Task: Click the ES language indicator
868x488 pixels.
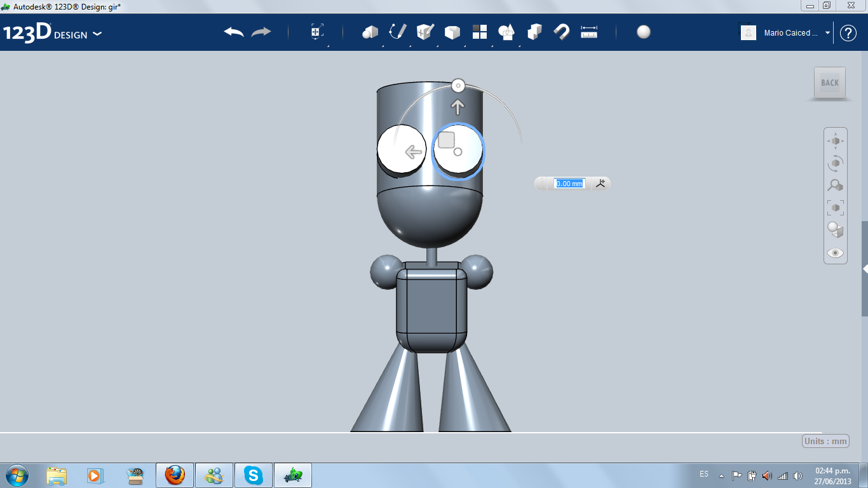Action: [704, 474]
